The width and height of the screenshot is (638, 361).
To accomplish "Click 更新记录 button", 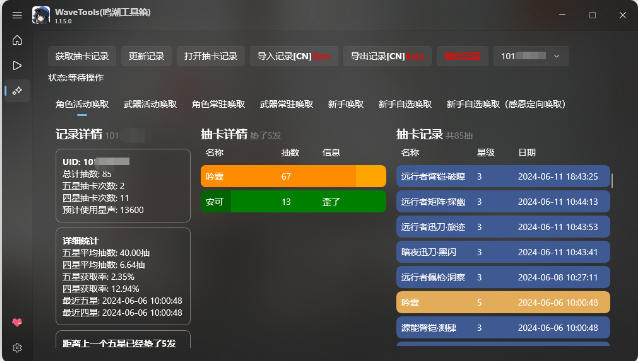I will 146,56.
